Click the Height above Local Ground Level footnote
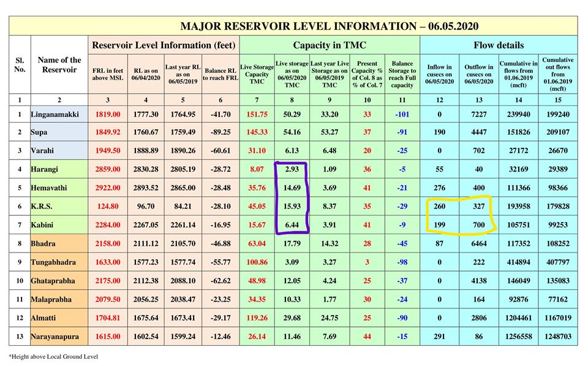The height and width of the screenshot is (366, 588). [x=53, y=356]
